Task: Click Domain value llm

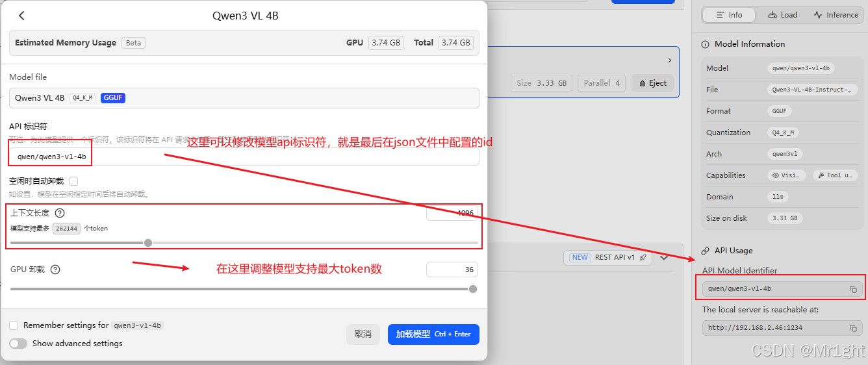Action: coord(778,197)
